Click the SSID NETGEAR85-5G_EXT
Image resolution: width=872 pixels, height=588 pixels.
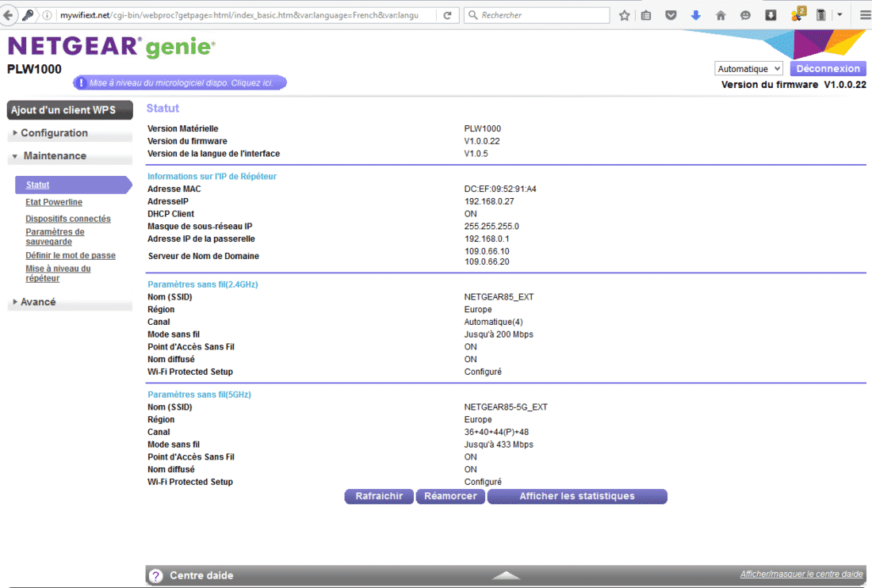[x=506, y=407]
